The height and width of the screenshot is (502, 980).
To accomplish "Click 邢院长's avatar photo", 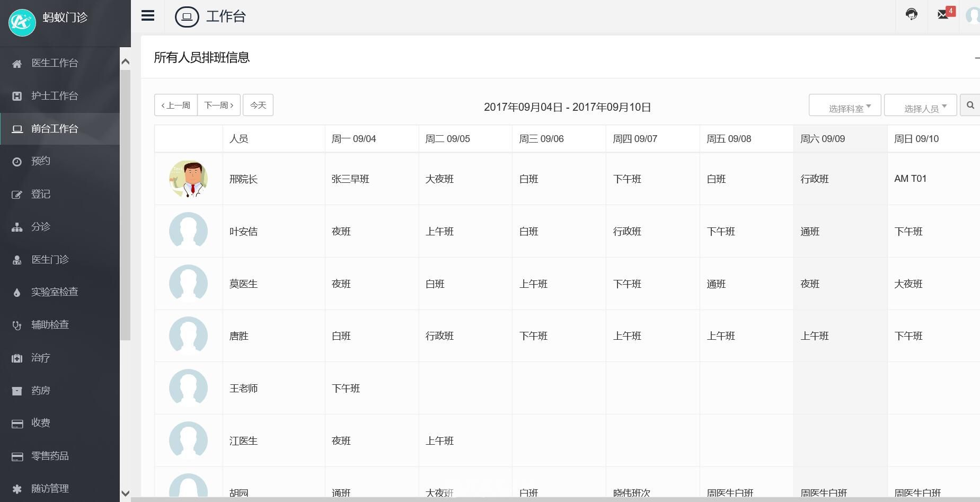I will (188, 179).
